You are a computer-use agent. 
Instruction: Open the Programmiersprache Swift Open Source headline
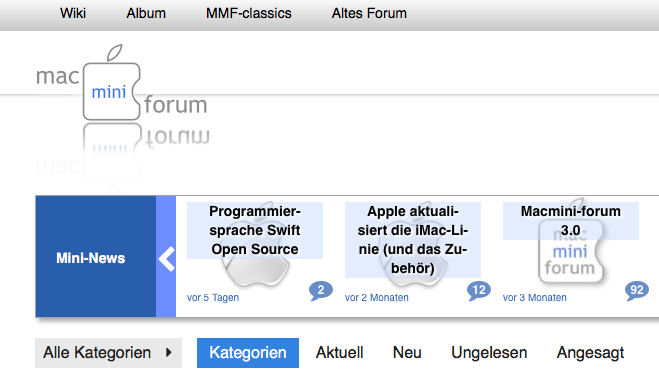(255, 230)
